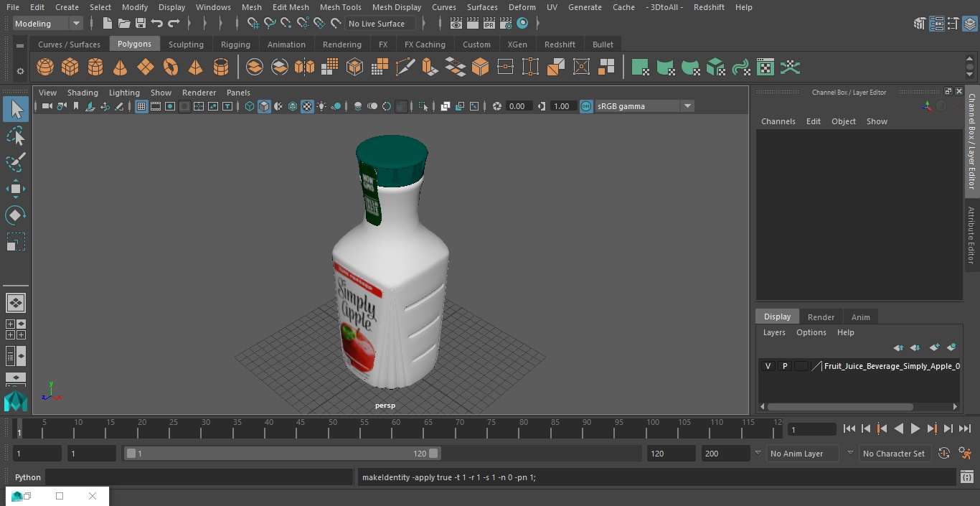Toggle textured display checker icon

pos(307,106)
